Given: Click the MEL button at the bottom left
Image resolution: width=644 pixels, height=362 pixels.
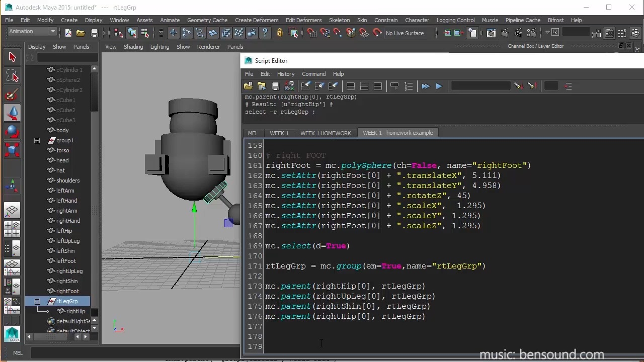Looking at the screenshot, I should [x=18, y=353].
